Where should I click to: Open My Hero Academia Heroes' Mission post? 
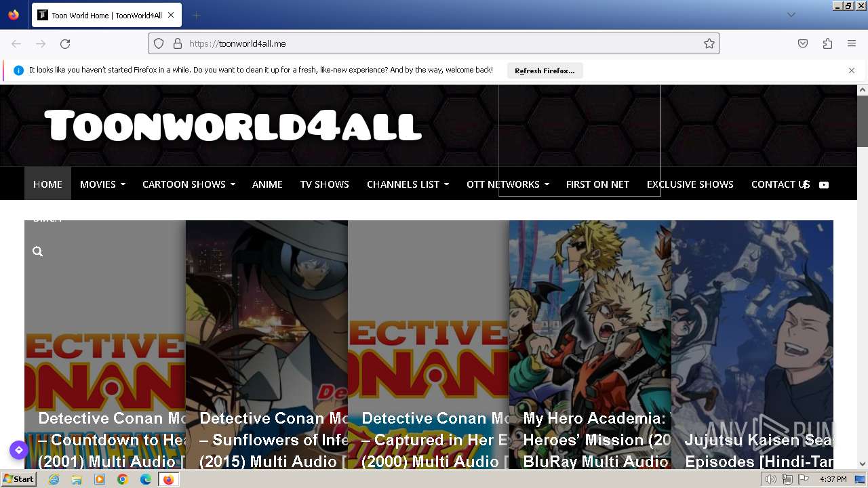(590, 345)
